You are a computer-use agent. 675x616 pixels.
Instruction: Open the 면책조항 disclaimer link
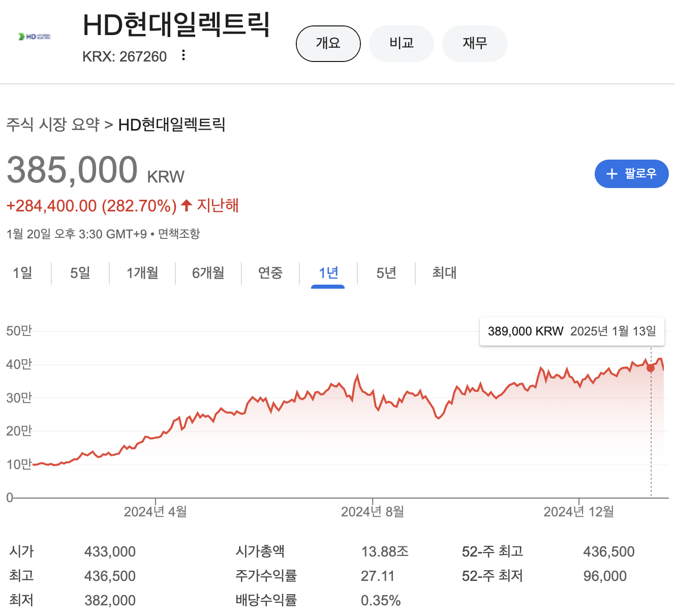[x=179, y=234]
